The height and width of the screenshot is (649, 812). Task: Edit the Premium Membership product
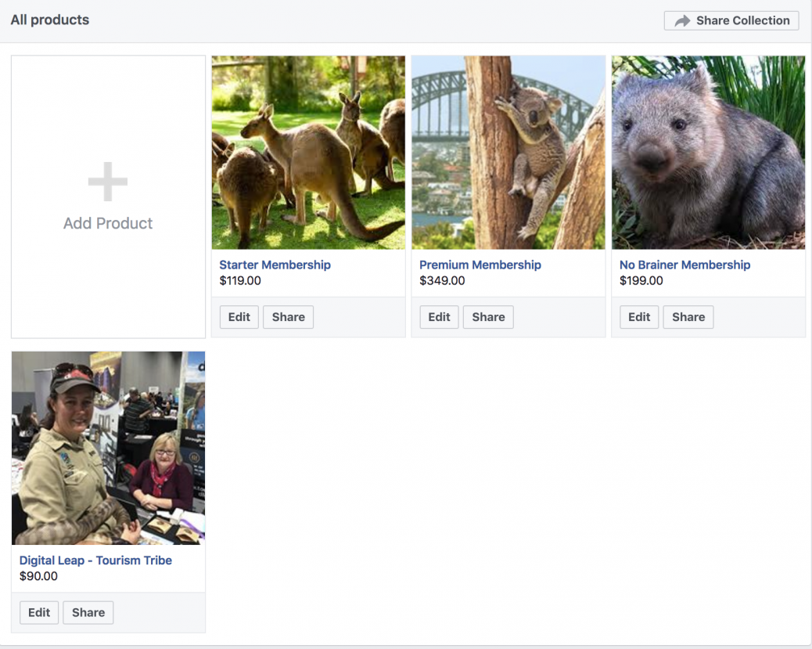pyautogui.click(x=439, y=317)
